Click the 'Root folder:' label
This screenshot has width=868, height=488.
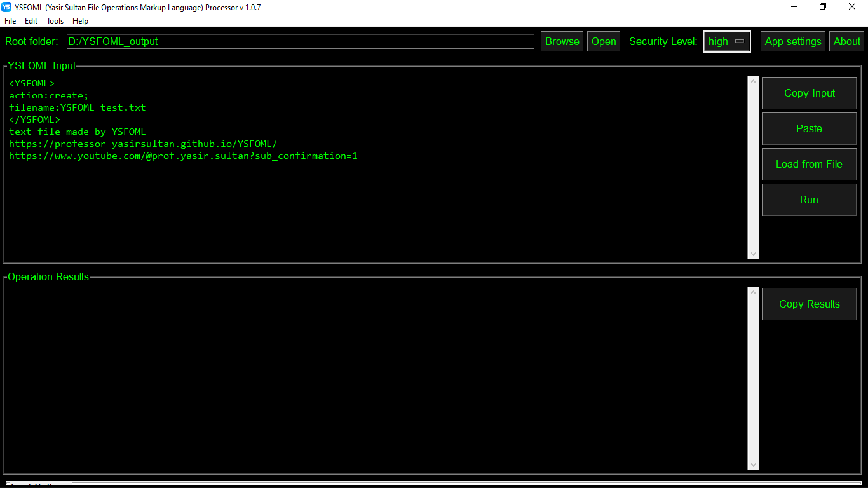pos(32,41)
